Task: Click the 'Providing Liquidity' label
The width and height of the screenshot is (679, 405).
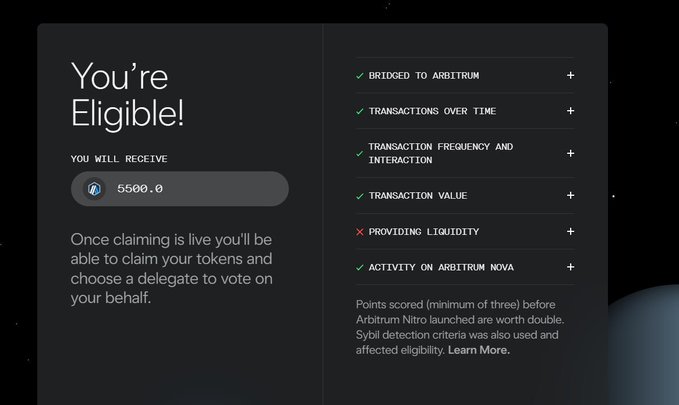Action: [x=424, y=231]
